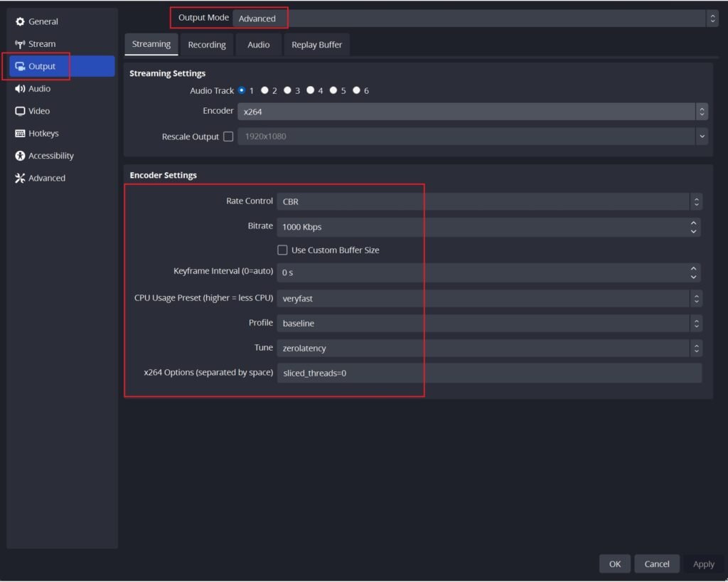Click the General gear icon in sidebar
The width and height of the screenshot is (728, 582).
coord(20,21)
